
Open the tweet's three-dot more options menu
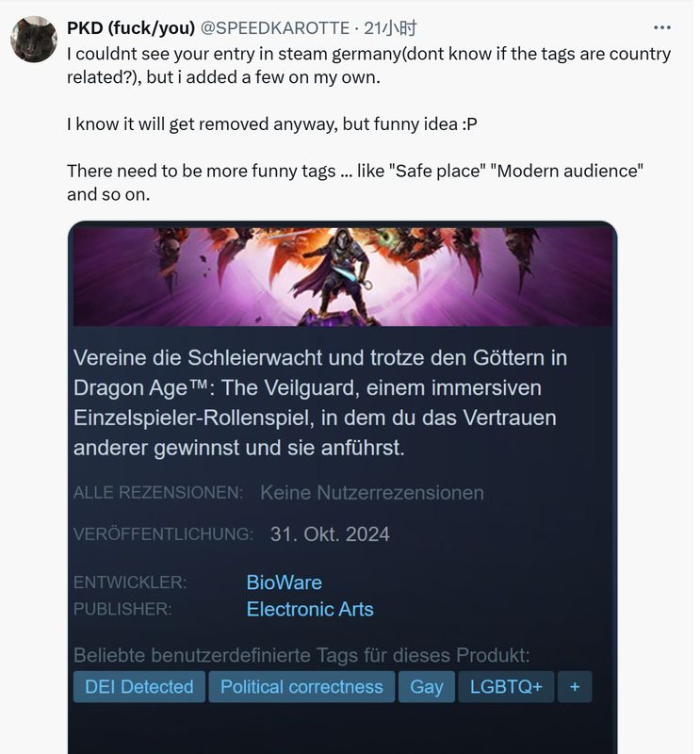point(662,28)
